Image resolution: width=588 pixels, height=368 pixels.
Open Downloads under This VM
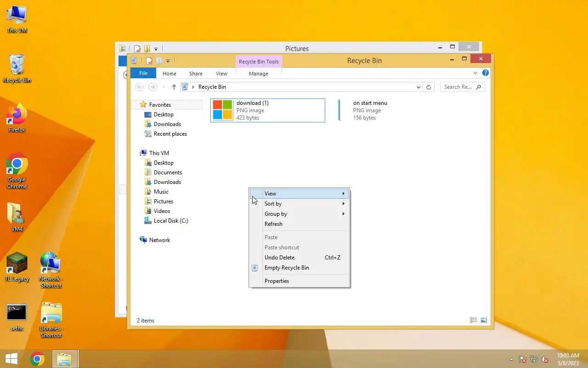(167, 182)
